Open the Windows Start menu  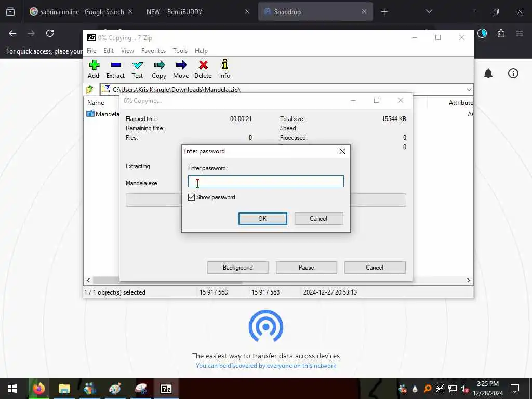pos(12,389)
